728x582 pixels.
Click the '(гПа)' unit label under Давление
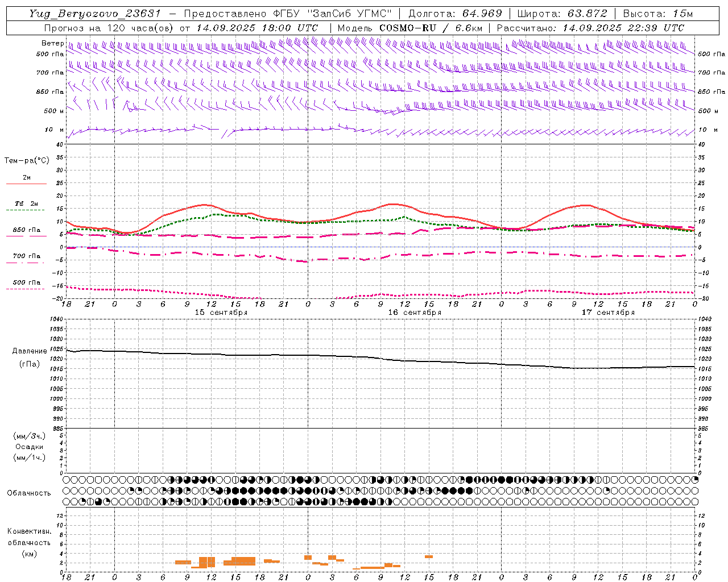29,364
